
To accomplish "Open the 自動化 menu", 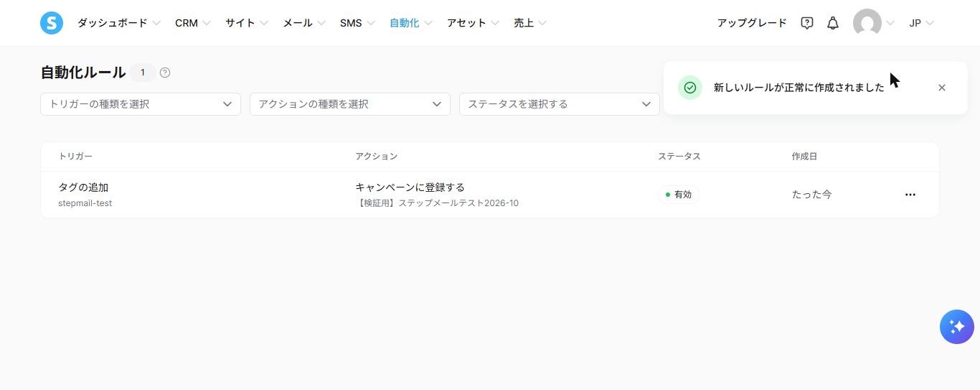I will point(411,23).
